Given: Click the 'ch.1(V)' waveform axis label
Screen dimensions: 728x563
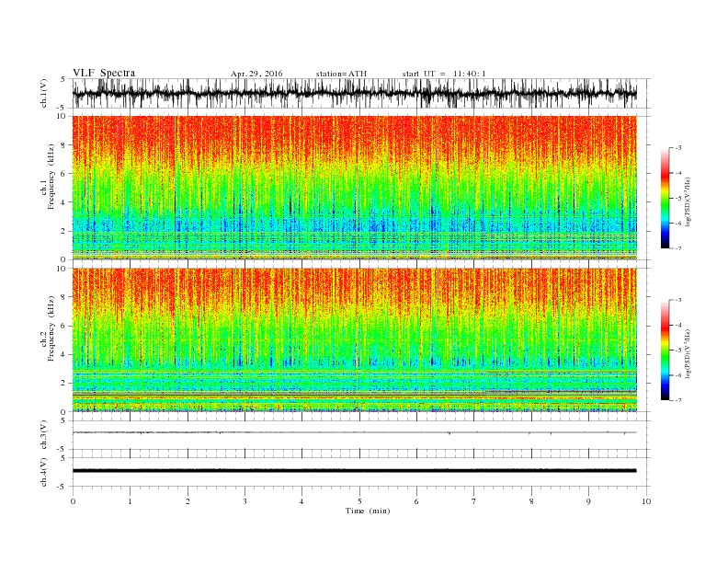Looking at the screenshot, I should (x=44, y=93).
